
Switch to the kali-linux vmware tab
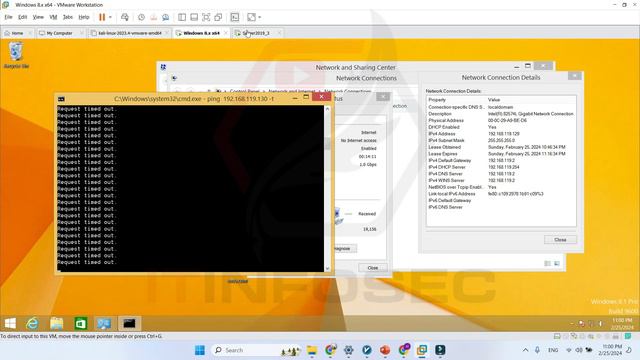130,33
